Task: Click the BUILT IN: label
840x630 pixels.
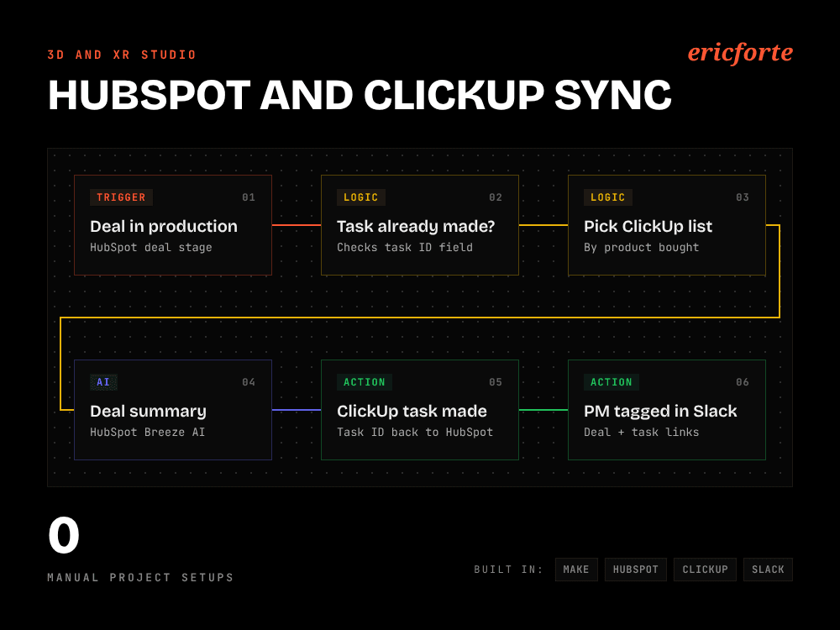Action: (508, 570)
